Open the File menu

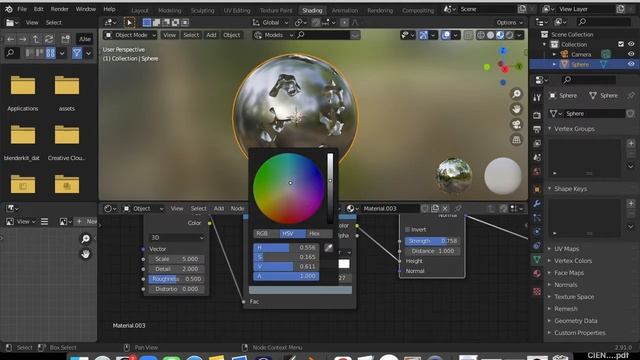[x=22, y=9]
